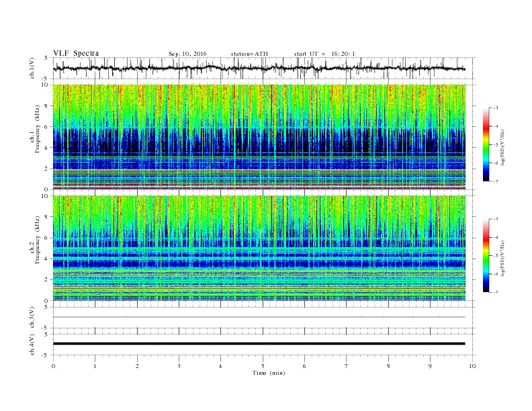Viewport: 532px width, 411px height.
Task: Click the "2" tick on the time axis
Action: (x=137, y=366)
